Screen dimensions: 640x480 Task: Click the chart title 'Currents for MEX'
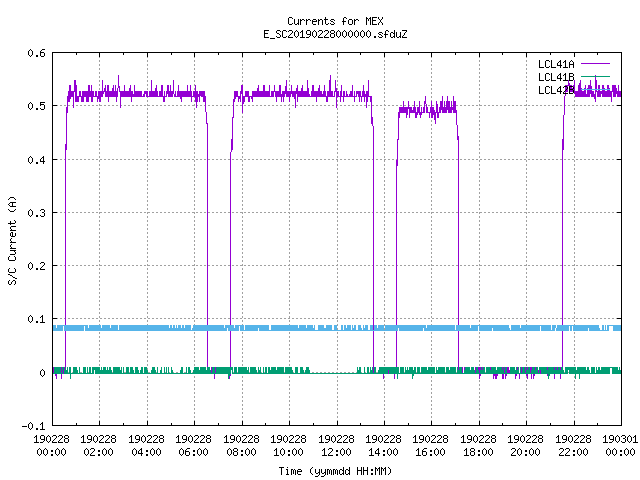[335, 21]
